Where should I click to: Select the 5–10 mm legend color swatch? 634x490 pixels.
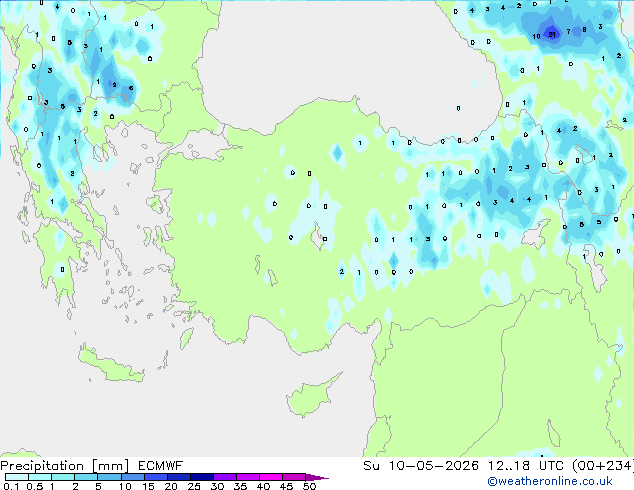tap(109, 477)
